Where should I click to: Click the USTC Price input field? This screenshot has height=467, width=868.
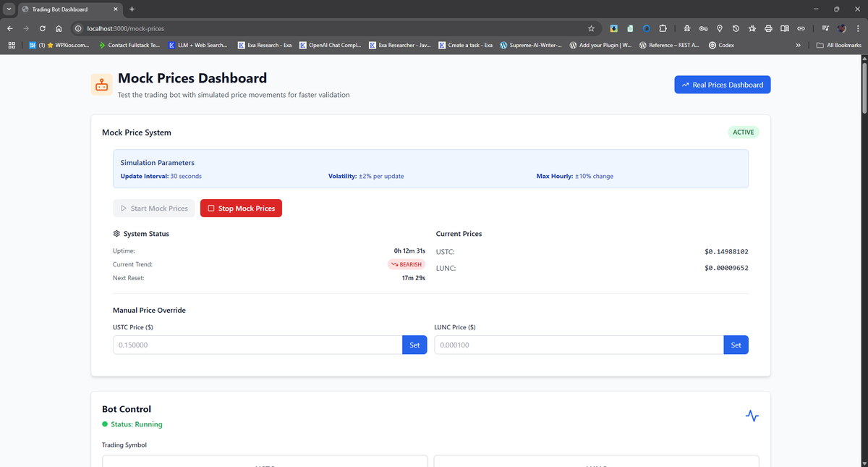pos(258,345)
